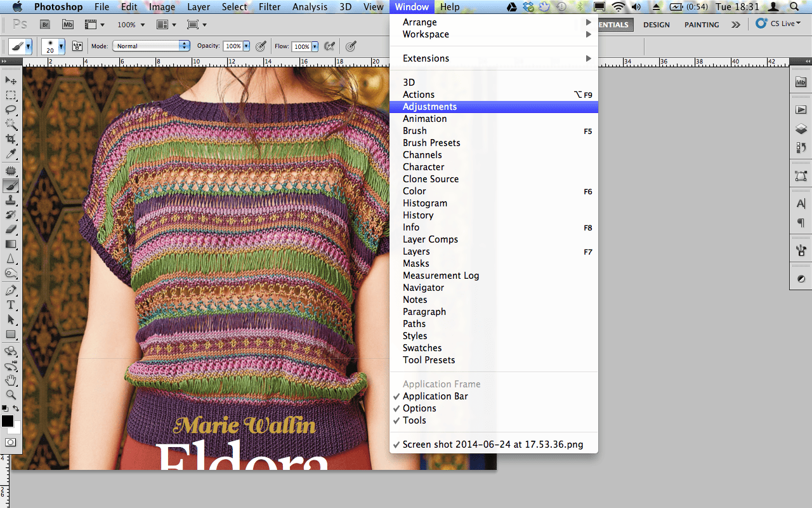
Task: Select the Eraser tool
Action: [x=11, y=230]
